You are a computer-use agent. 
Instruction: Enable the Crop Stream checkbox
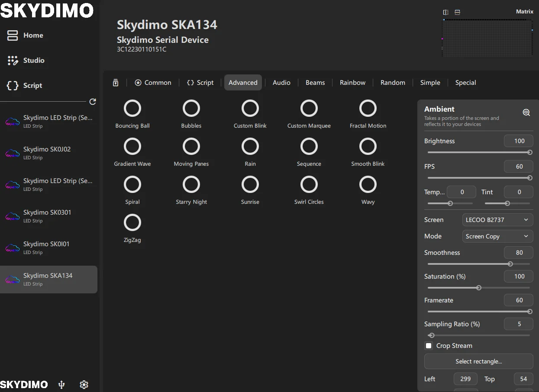(x=429, y=346)
